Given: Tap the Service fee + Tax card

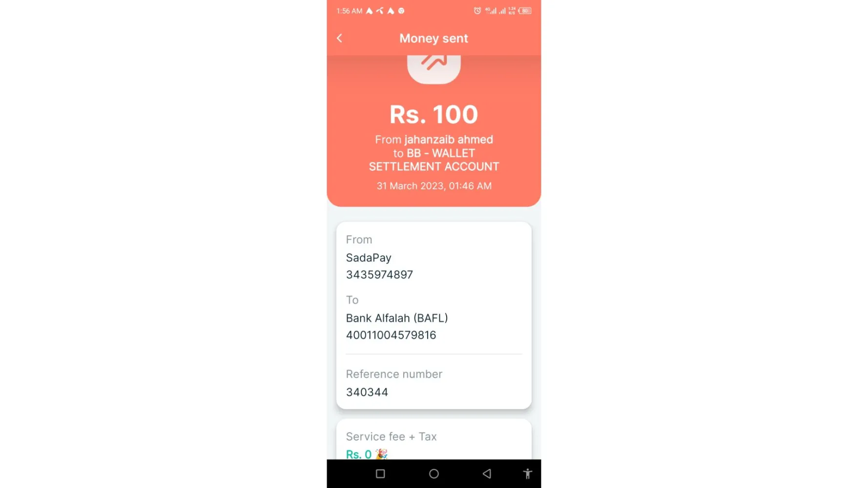Looking at the screenshot, I should (434, 439).
